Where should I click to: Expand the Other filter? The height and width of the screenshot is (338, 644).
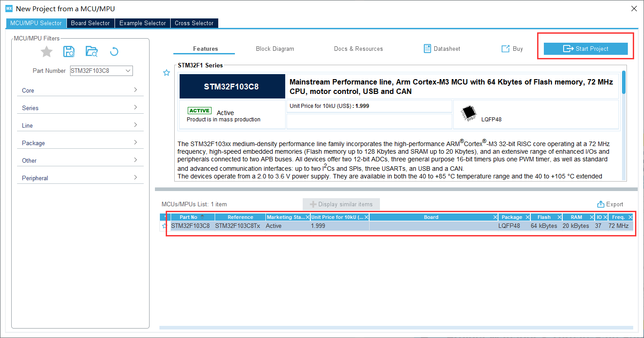coord(81,160)
